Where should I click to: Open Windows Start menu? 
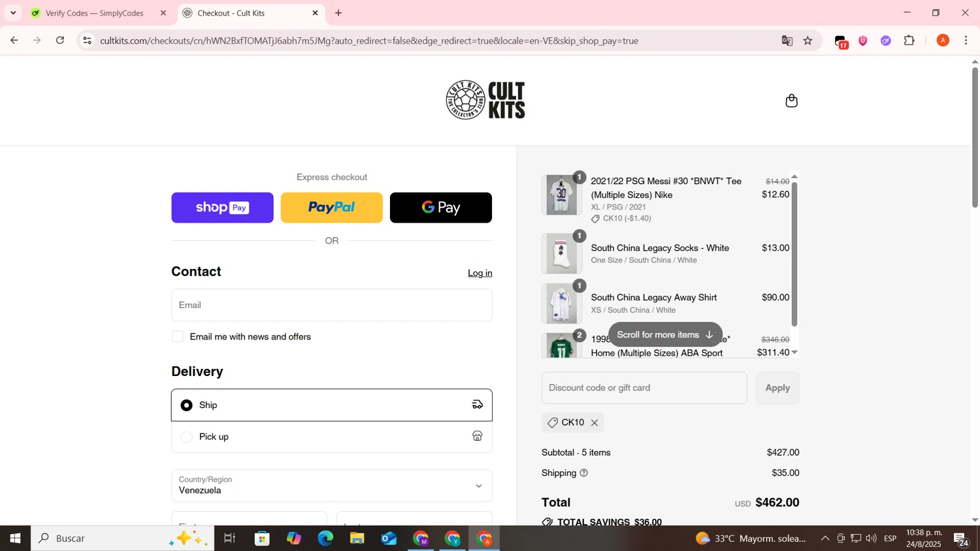pos(15,539)
